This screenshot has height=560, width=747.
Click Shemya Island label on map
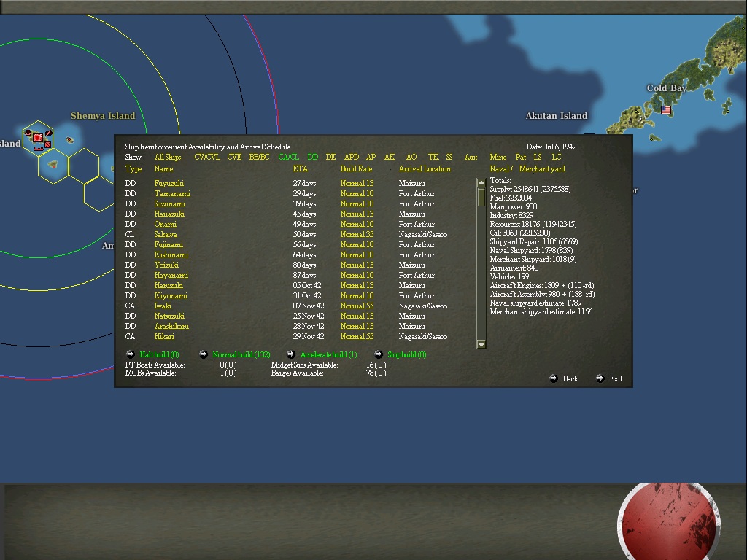coord(103,116)
